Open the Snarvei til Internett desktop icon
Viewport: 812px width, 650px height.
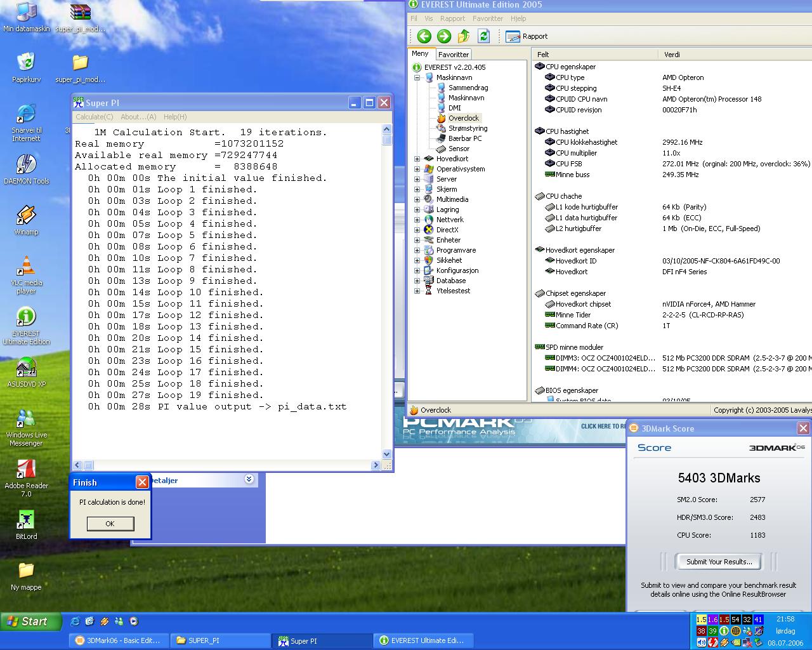26,123
